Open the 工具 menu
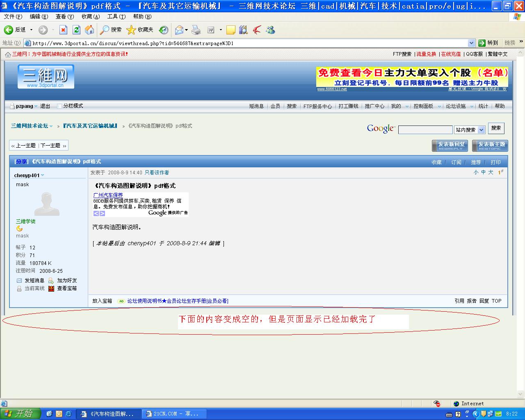 116,17
